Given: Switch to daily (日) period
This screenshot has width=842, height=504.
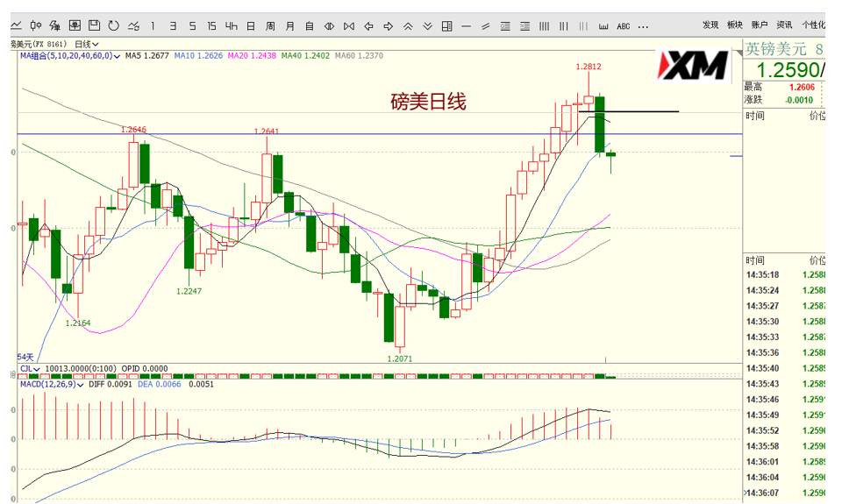Looking at the screenshot, I should 251,25.
